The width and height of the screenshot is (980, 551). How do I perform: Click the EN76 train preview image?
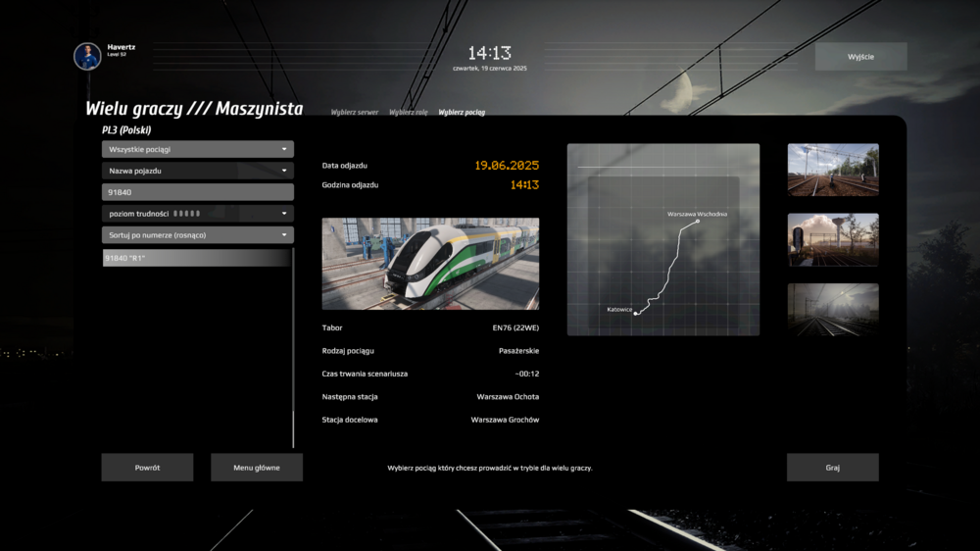(430, 264)
